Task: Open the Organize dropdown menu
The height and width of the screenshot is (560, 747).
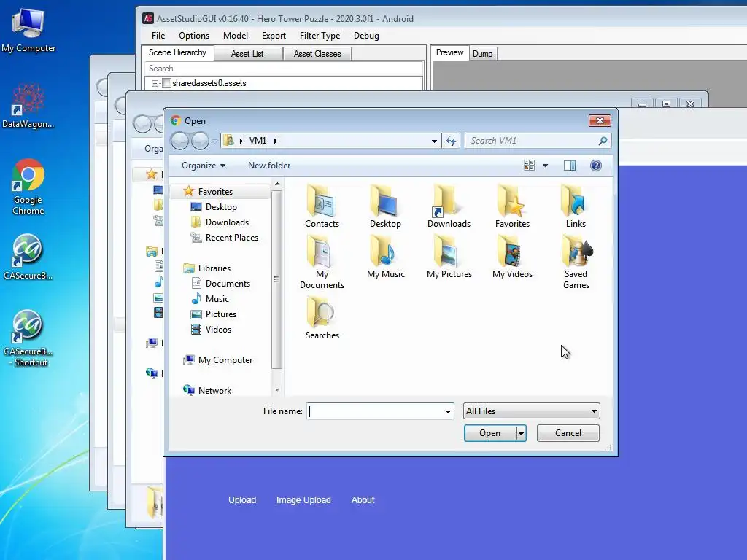Action: point(204,166)
